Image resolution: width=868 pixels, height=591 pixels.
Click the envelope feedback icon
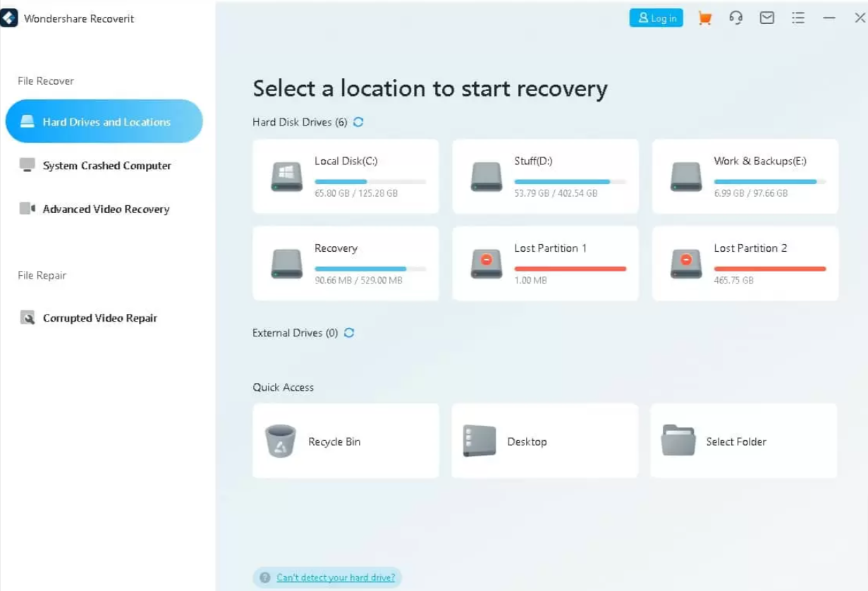coord(766,18)
